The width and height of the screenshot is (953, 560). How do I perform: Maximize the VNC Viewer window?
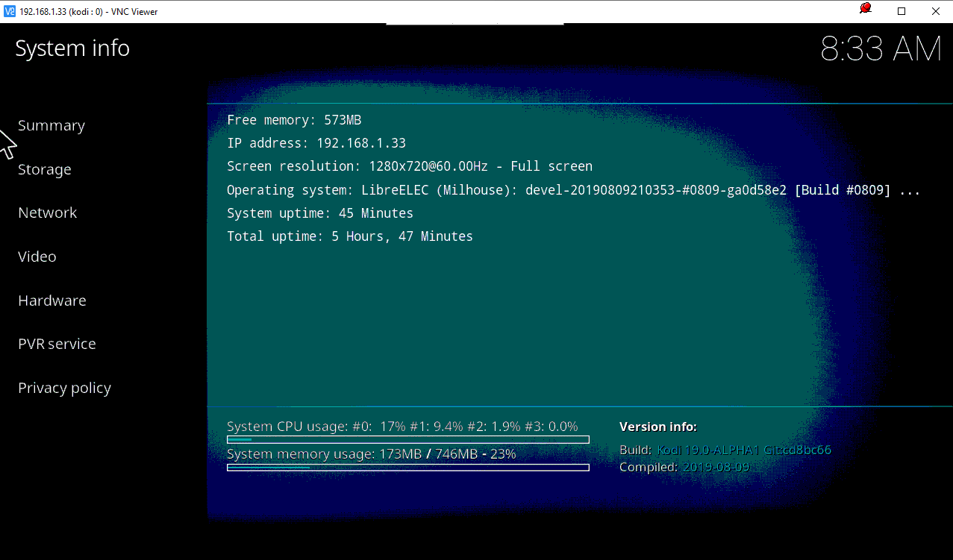coord(902,11)
